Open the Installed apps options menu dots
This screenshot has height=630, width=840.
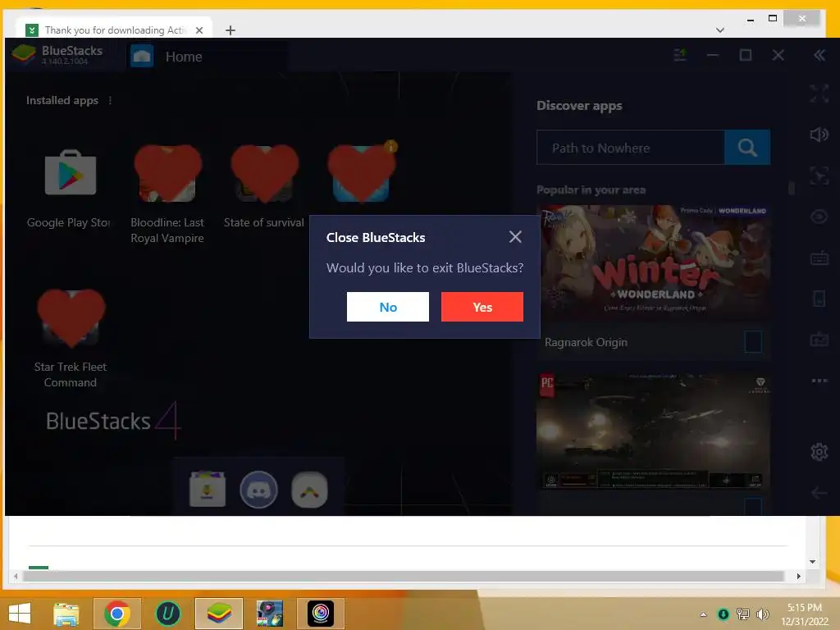[111, 100]
